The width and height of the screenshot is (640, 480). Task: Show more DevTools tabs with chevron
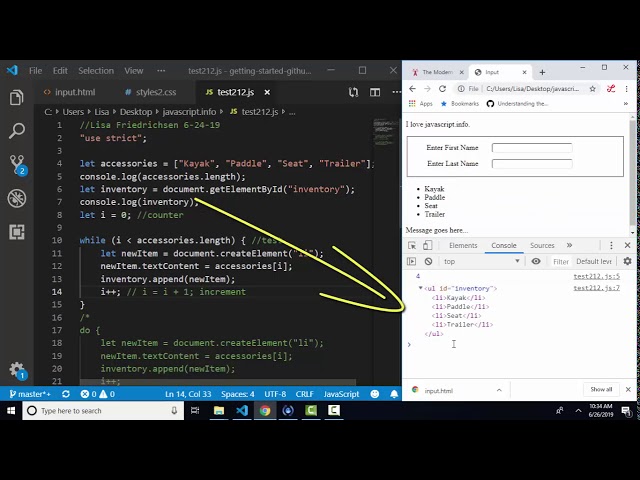point(569,245)
